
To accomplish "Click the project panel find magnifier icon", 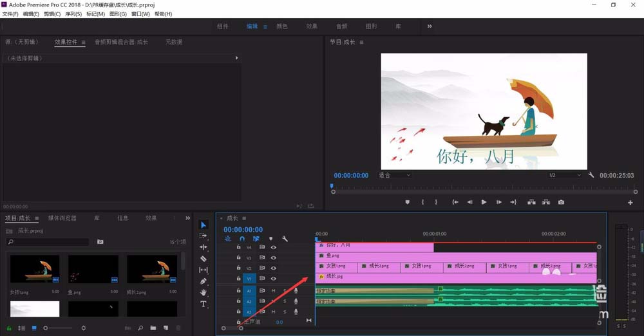I will pos(140,328).
